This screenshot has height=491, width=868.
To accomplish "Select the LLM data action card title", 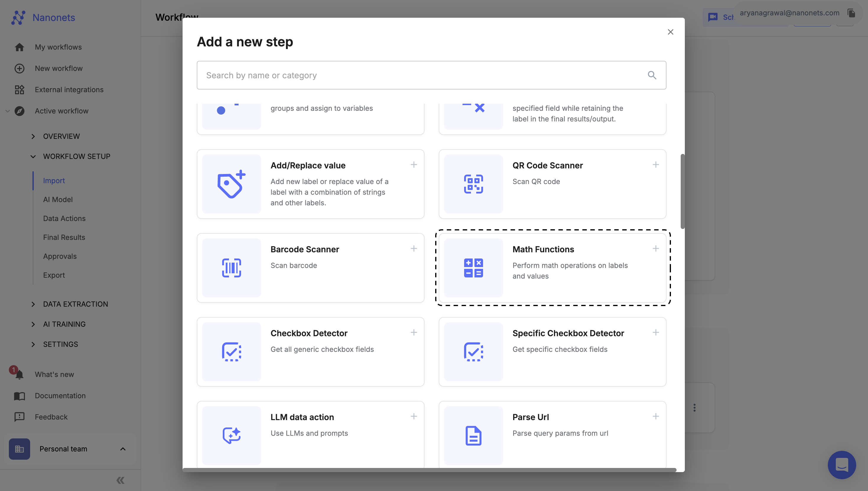I will 302,417.
